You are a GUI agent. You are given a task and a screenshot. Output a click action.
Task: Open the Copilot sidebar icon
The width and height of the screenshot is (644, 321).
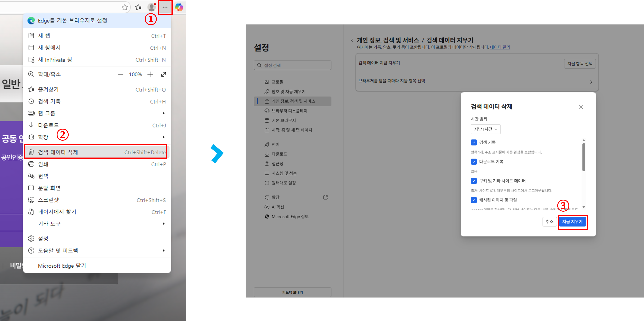(179, 7)
